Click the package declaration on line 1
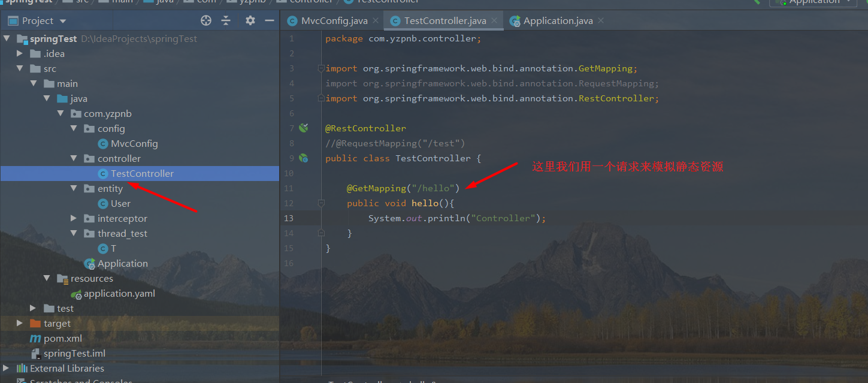 point(403,38)
